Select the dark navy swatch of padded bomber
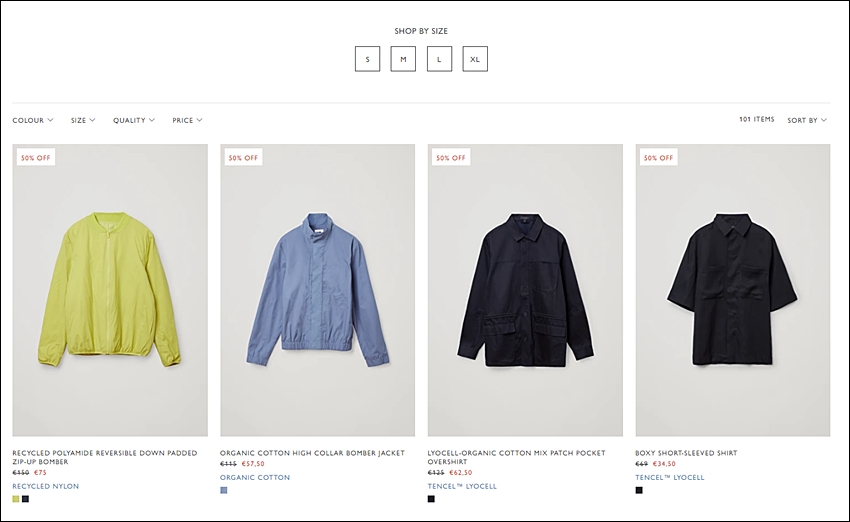 [x=25, y=499]
